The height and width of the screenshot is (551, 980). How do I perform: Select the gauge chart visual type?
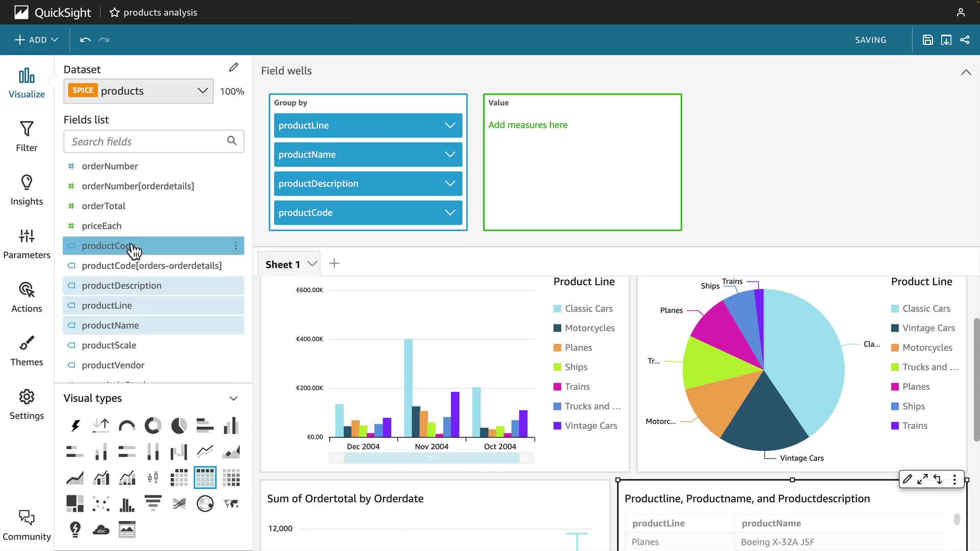(x=127, y=425)
